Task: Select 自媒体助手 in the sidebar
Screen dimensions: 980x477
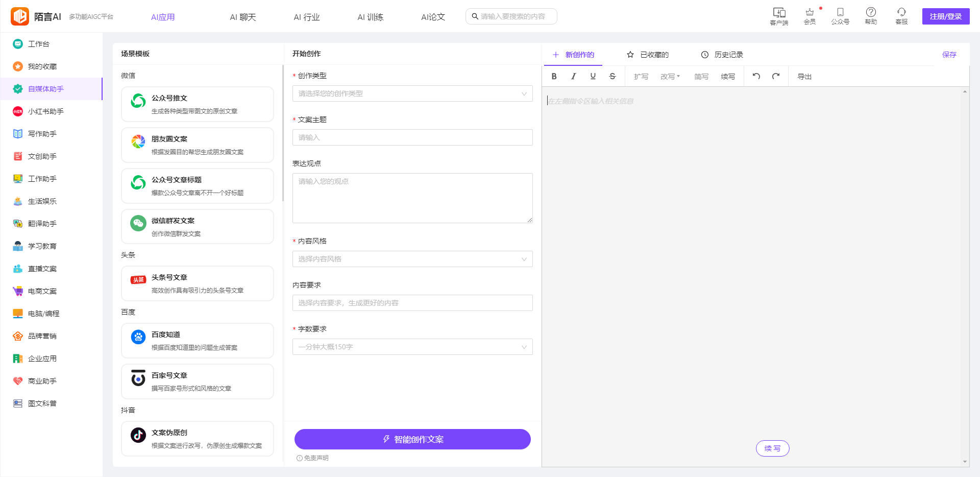Action: tap(51, 89)
